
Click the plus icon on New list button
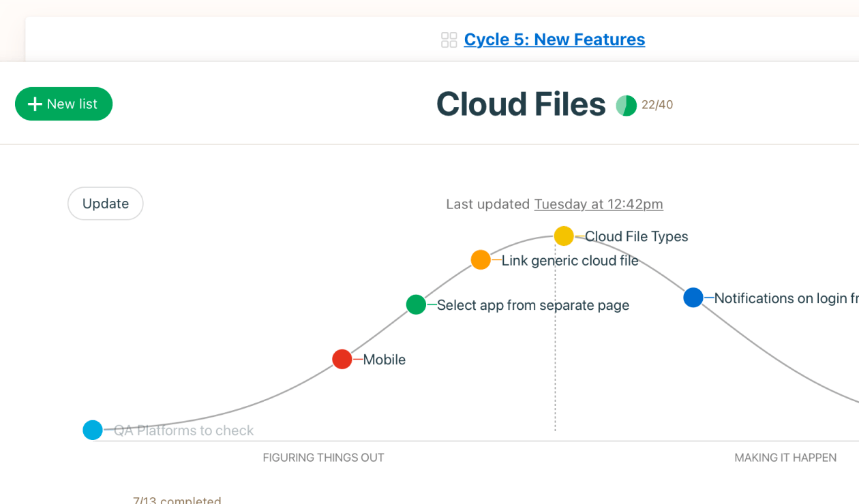[x=35, y=104]
